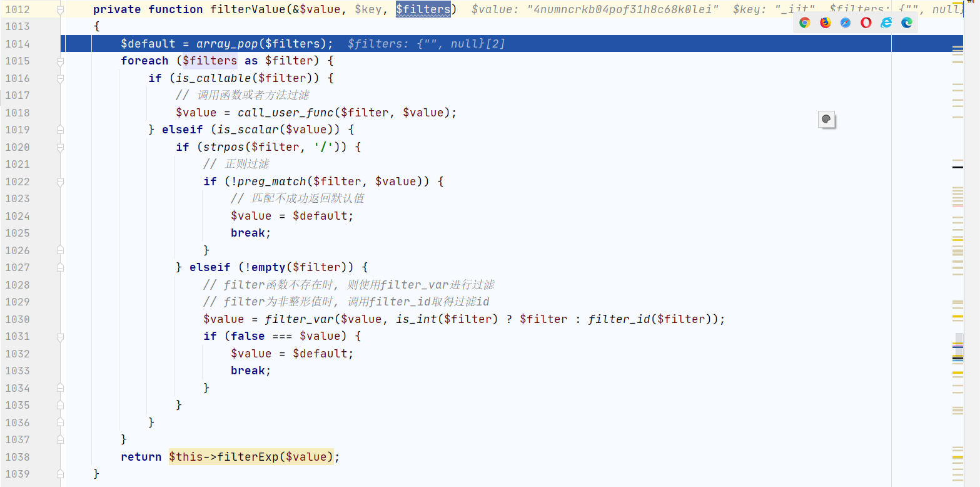Image resolution: width=980 pixels, height=487 pixels.
Task: Collapse preg_match if-block at line 1022
Action: tap(61, 182)
